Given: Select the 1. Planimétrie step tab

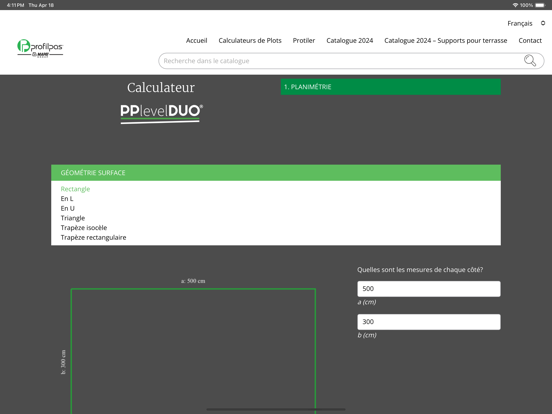Looking at the screenshot, I should tap(391, 87).
